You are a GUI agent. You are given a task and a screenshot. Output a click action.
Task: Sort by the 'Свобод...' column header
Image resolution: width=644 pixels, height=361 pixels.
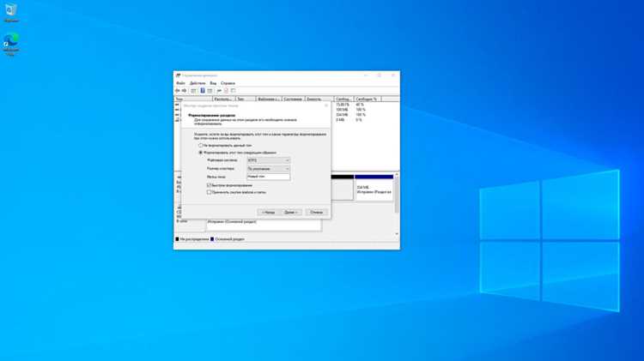coord(343,99)
